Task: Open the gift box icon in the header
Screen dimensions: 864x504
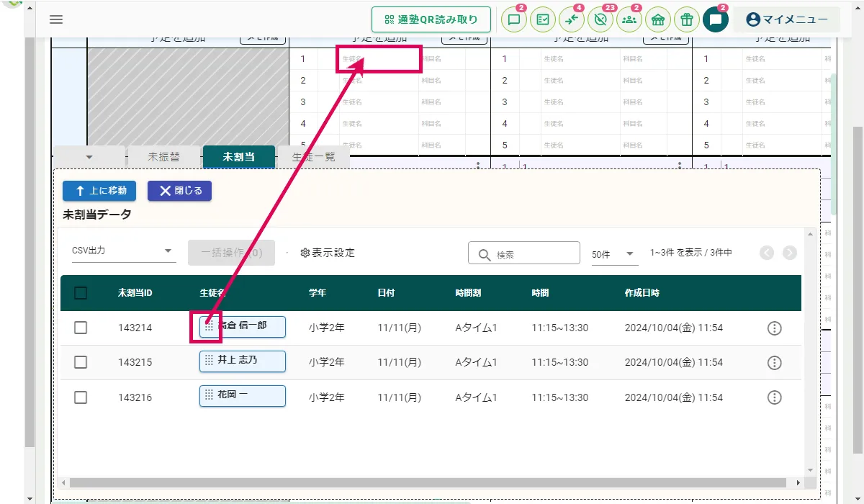Action: point(687,20)
